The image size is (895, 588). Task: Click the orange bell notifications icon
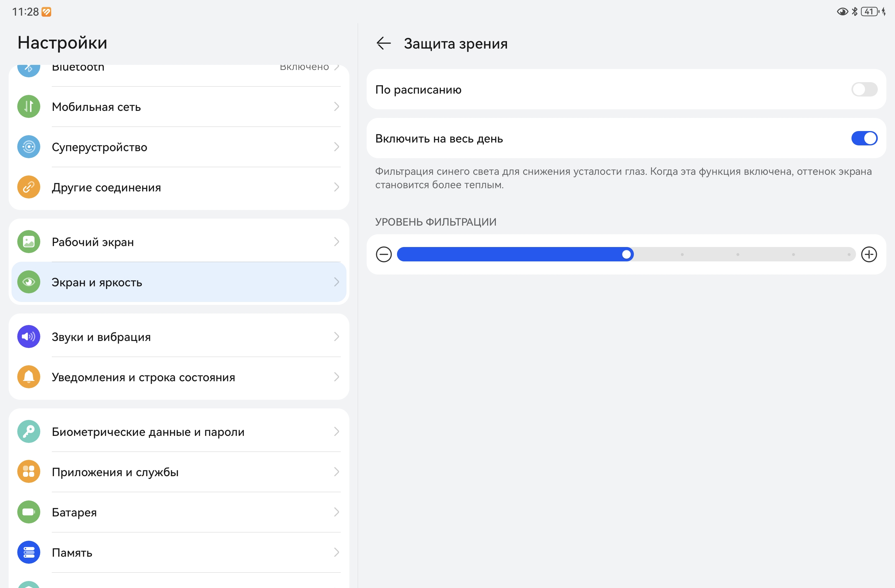pyautogui.click(x=28, y=377)
